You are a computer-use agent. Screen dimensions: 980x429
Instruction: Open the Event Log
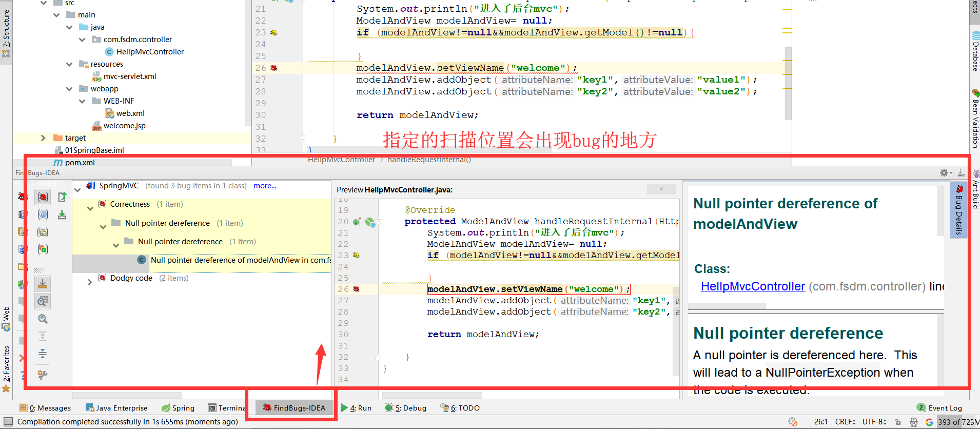click(940, 408)
